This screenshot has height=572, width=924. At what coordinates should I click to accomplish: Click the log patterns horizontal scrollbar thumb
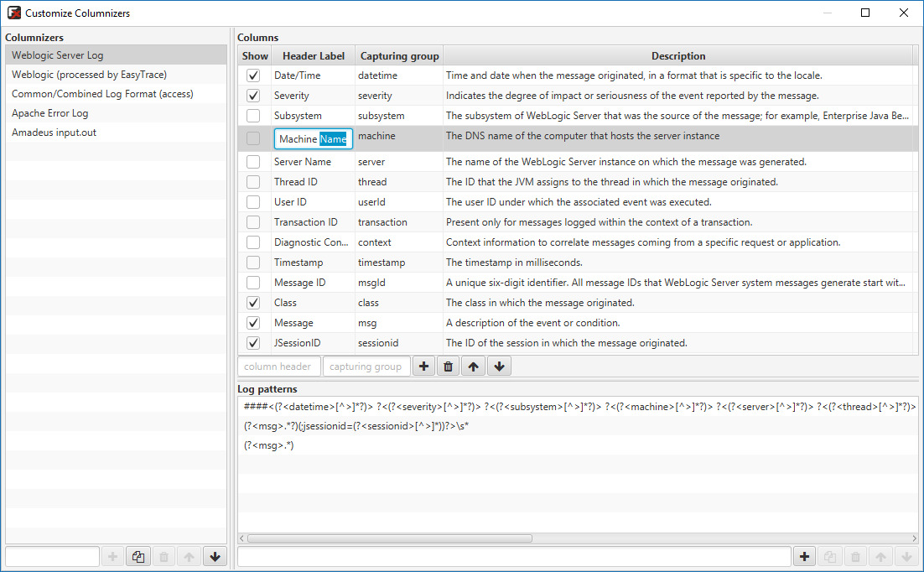click(390, 538)
